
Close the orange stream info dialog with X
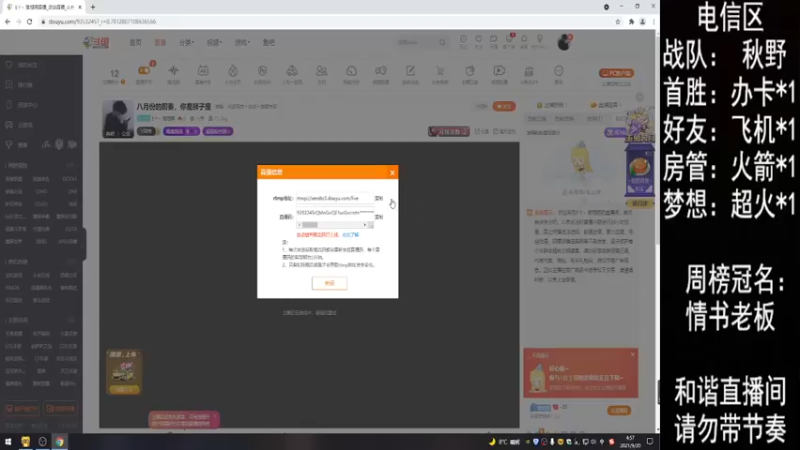pos(392,172)
